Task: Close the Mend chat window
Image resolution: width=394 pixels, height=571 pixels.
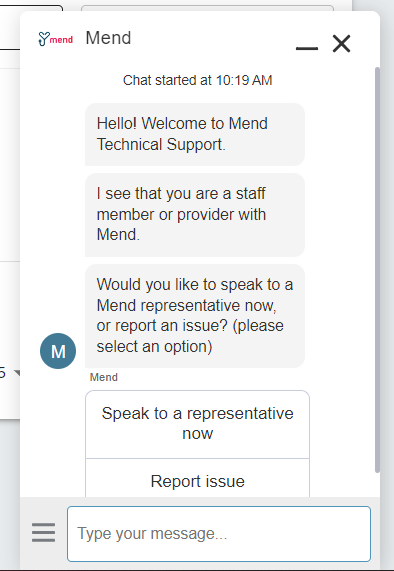Action: pos(341,44)
